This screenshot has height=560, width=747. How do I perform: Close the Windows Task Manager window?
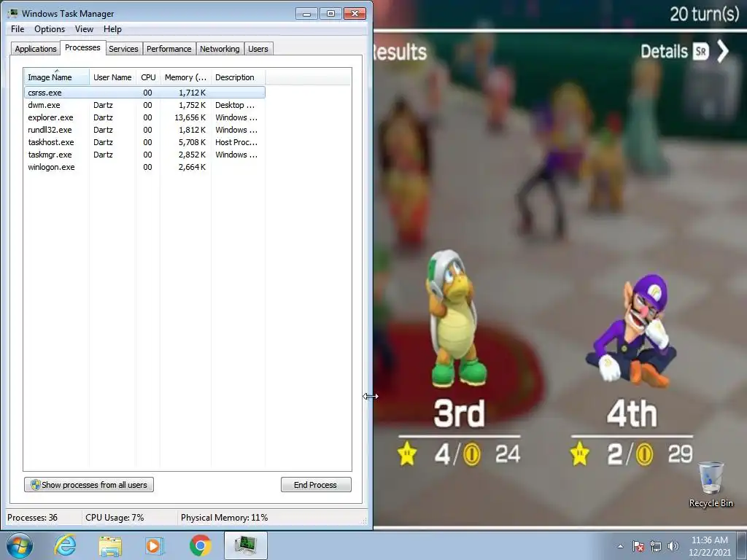pos(355,13)
